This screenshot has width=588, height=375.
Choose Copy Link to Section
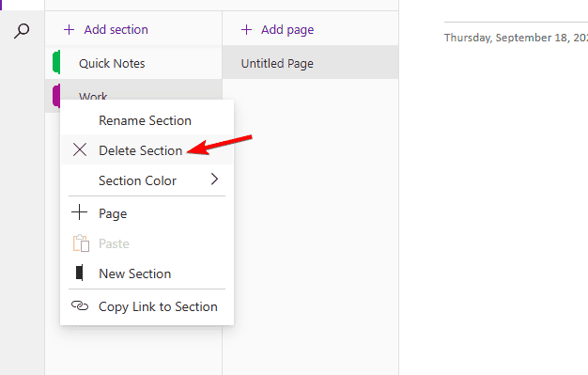pyautogui.click(x=147, y=306)
